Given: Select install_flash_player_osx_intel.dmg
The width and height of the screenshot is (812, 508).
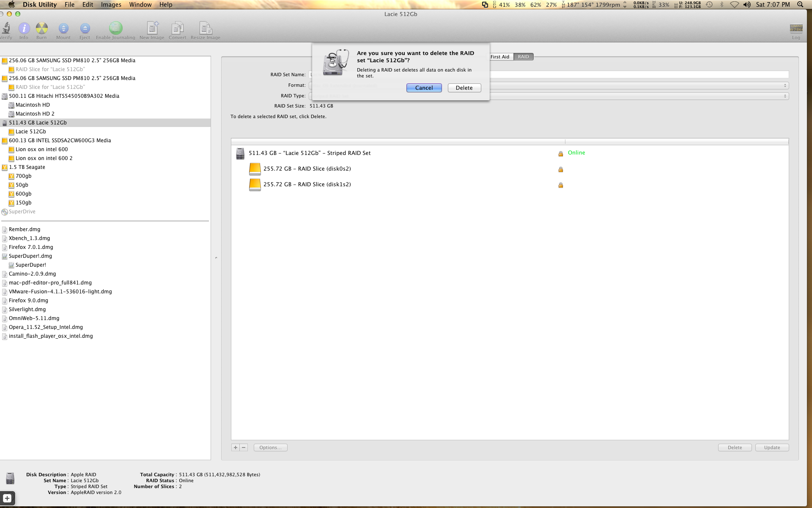Looking at the screenshot, I should 51,336.
